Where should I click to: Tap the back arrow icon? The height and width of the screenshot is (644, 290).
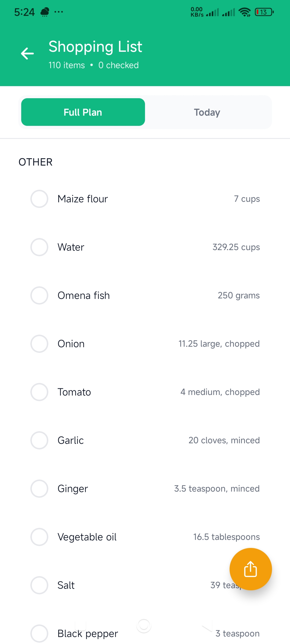pyautogui.click(x=27, y=53)
